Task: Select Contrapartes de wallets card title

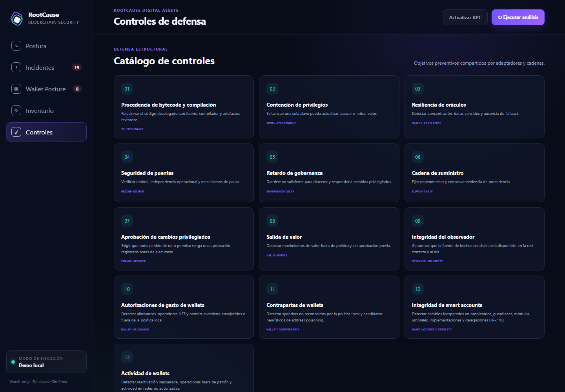Action: click(x=295, y=305)
